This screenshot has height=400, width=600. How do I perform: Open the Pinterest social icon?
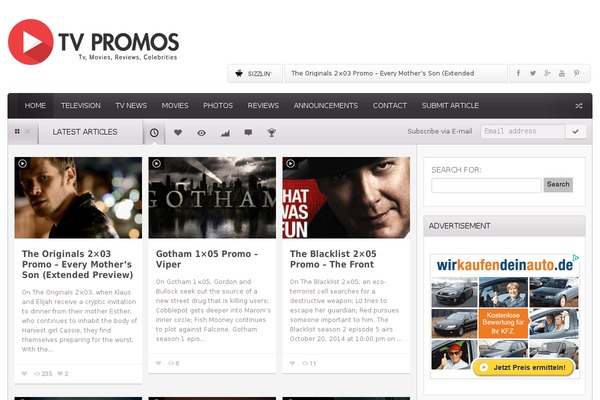576,73
